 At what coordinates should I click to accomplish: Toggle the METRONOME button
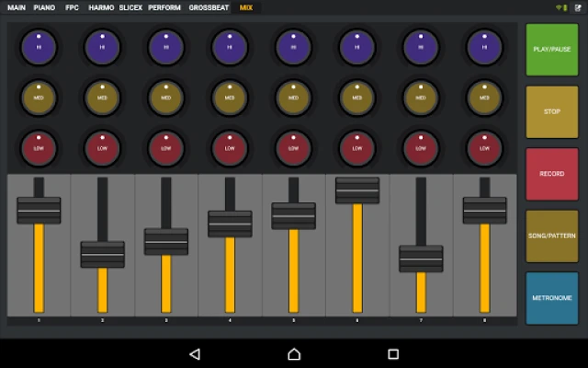coord(552,298)
